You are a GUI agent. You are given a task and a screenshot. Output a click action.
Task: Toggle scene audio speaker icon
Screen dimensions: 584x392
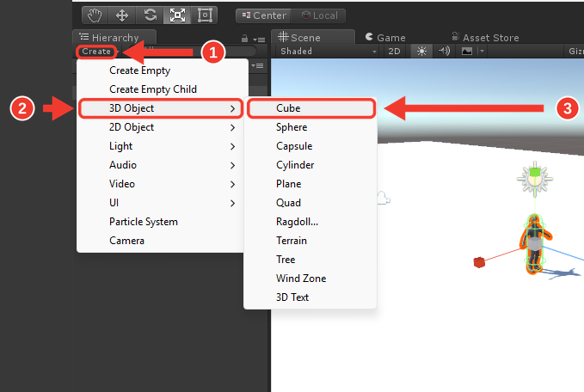[x=445, y=51]
